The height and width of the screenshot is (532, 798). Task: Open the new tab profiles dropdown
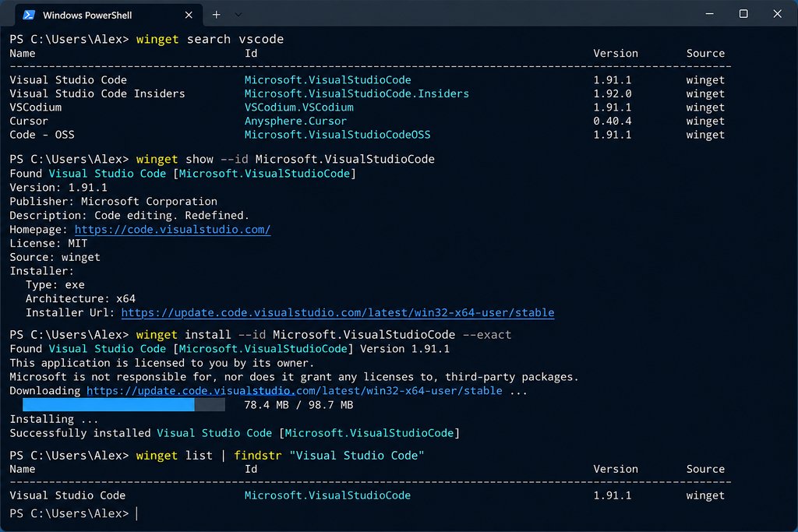tap(238, 15)
